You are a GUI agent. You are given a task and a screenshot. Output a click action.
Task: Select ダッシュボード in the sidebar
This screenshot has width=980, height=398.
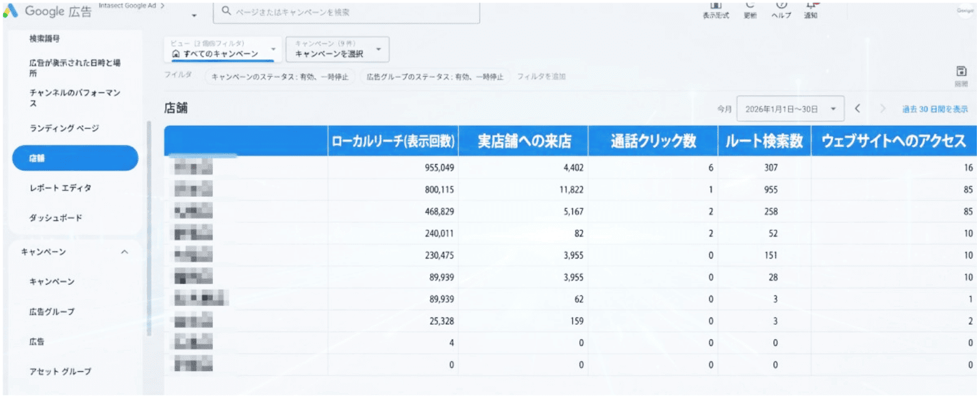click(x=56, y=218)
